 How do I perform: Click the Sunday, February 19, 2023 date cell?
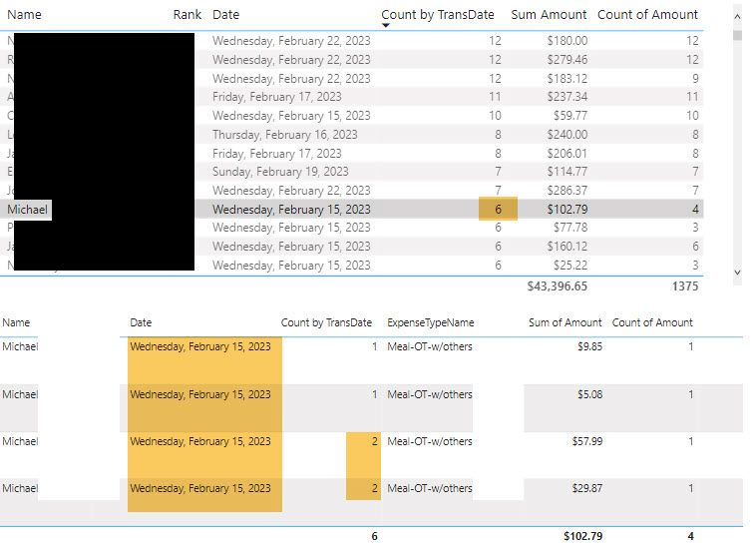[280, 172]
